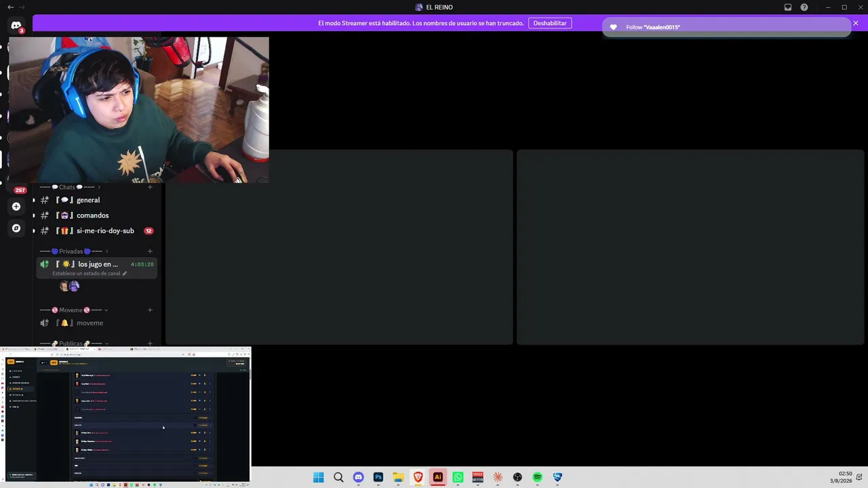The height and width of the screenshot is (488, 868).
Task: Collapse the Publicas category
Action: pos(74,344)
